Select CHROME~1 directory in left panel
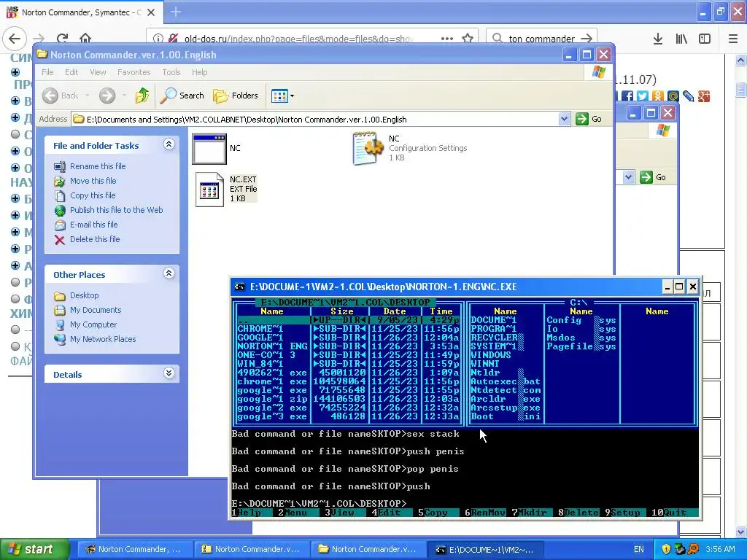This screenshot has height=560, width=747. [348, 329]
